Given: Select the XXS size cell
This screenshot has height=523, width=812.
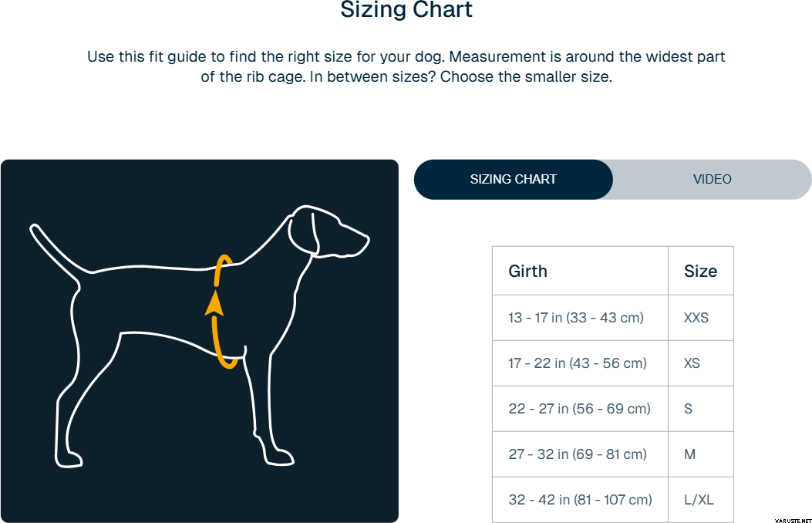Looking at the screenshot, I should coord(696,318).
